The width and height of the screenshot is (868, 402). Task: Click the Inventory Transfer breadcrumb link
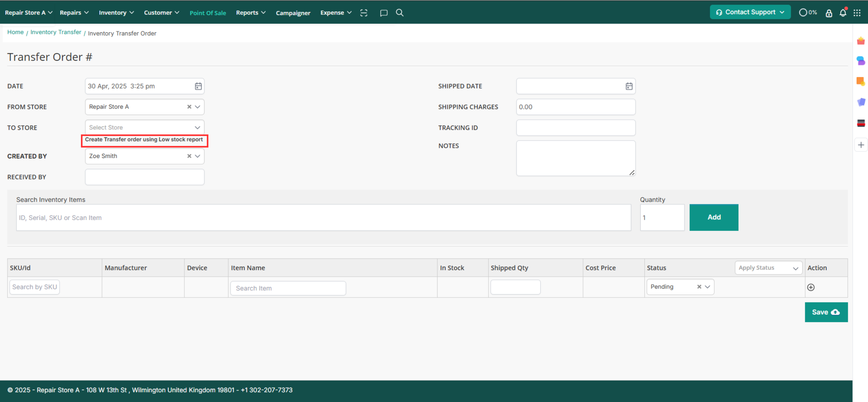click(56, 32)
